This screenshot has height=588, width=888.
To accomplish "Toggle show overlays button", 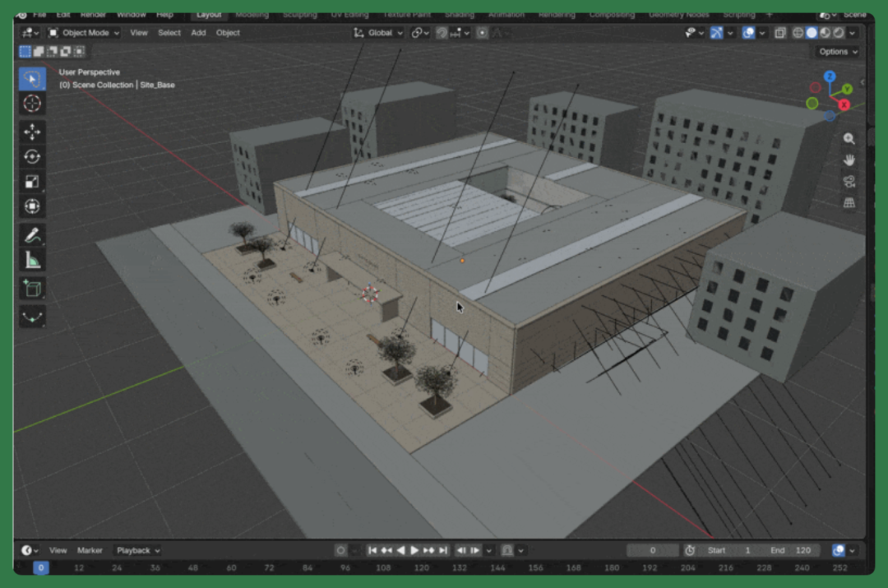I will pos(748,33).
